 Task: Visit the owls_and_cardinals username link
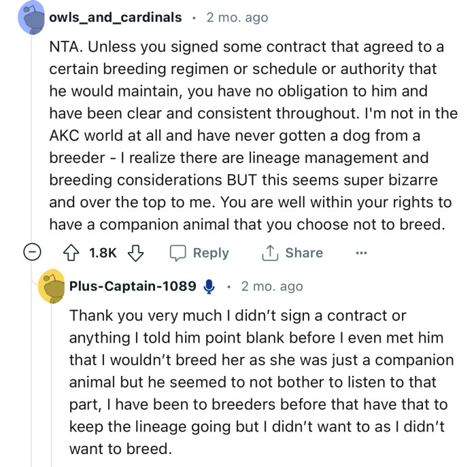coord(116,18)
